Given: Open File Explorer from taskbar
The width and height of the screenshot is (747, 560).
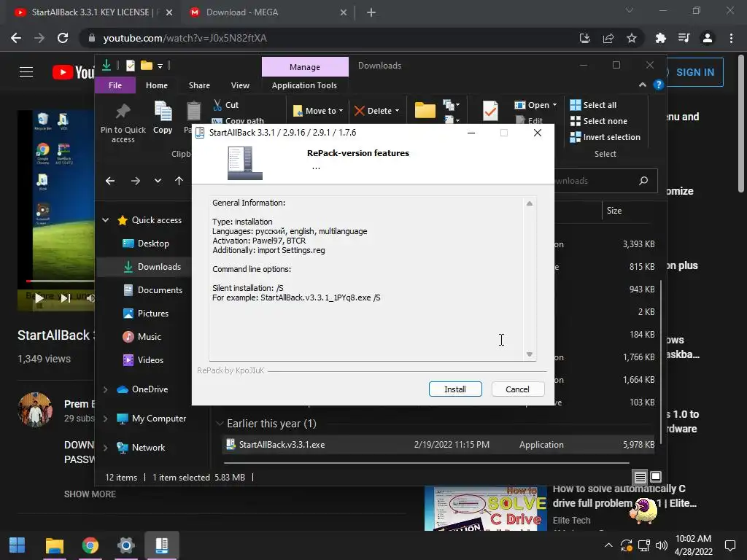Looking at the screenshot, I should coord(54,545).
